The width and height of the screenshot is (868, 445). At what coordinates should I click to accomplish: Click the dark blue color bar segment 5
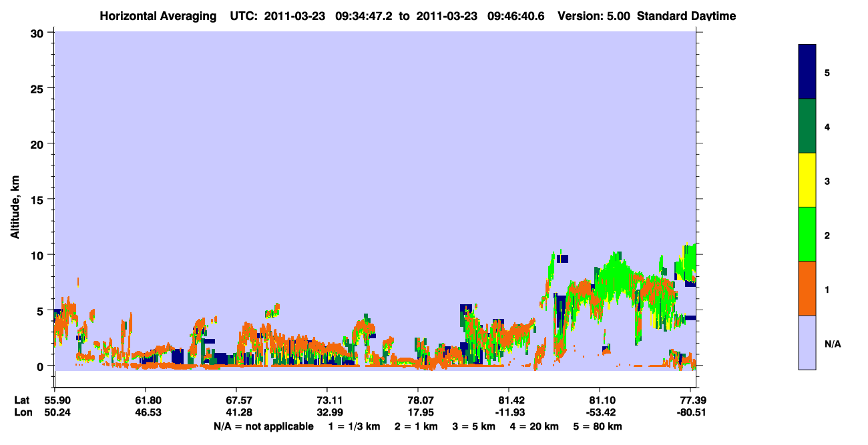click(x=807, y=71)
